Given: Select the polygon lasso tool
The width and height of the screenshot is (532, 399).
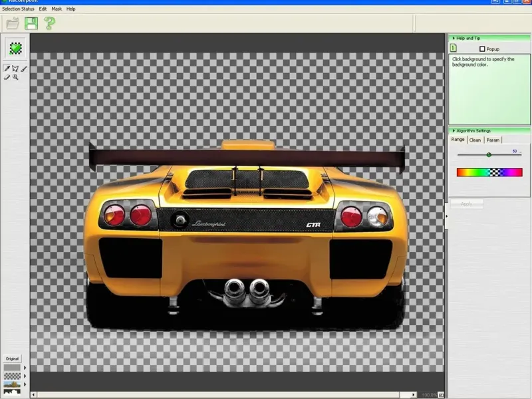Looking at the screenshot, I should pyautogui.click(x=15, y=68).
